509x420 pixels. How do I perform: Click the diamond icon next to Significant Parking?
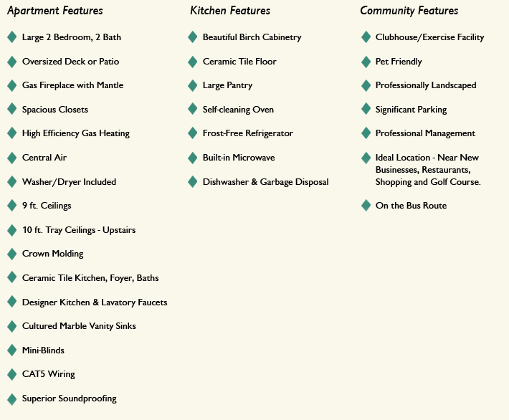click(365, 110)
